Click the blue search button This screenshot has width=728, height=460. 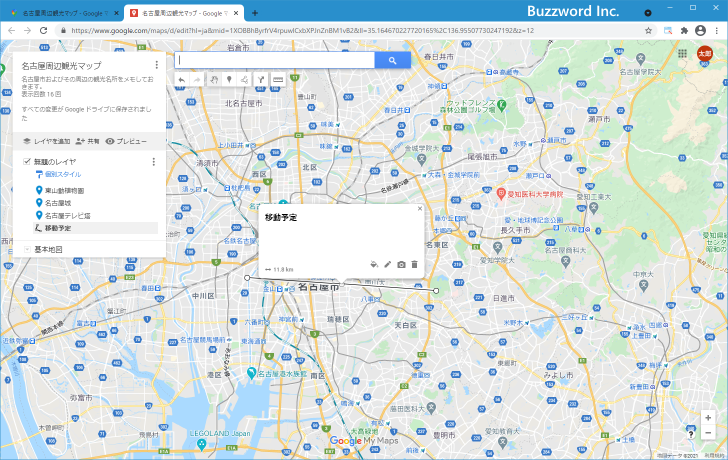(x=392, y=60)
